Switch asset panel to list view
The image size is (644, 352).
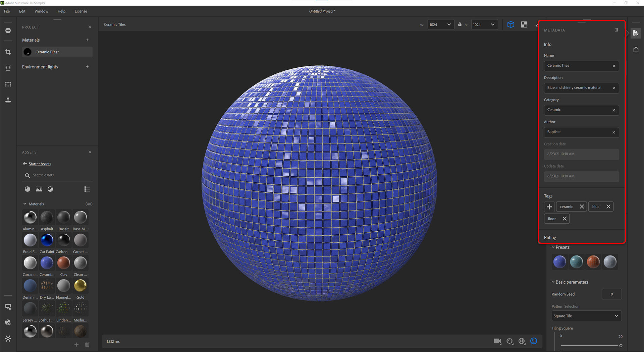click(87, 189)
